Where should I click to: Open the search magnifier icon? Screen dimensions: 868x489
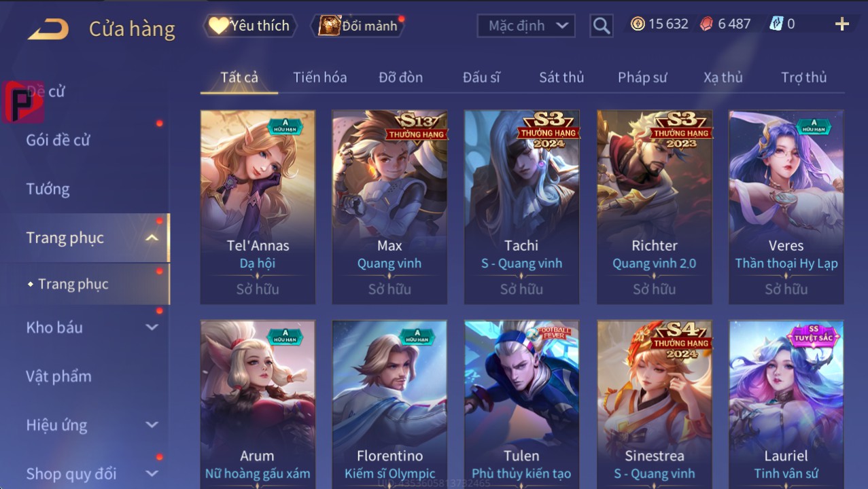[601, 26]
